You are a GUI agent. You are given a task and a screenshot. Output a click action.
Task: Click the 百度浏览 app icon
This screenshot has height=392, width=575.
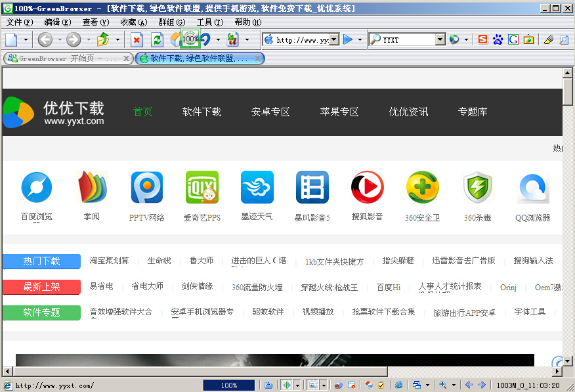37,187
